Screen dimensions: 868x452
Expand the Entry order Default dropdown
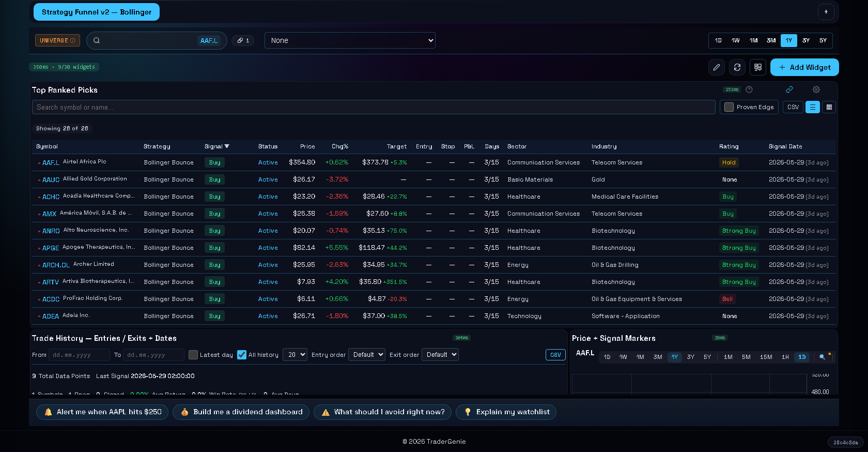click(367, 355)
